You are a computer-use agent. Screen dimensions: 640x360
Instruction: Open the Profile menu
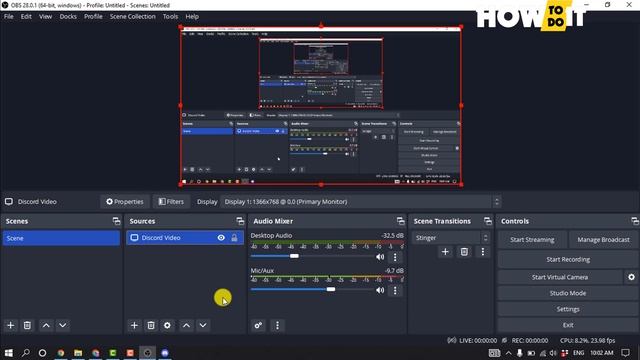click(93, 17)
